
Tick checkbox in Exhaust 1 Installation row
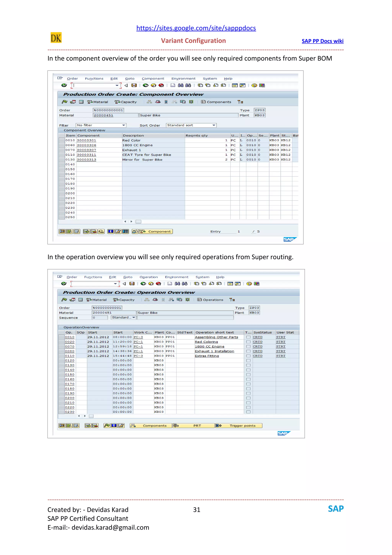coord(248,351)
